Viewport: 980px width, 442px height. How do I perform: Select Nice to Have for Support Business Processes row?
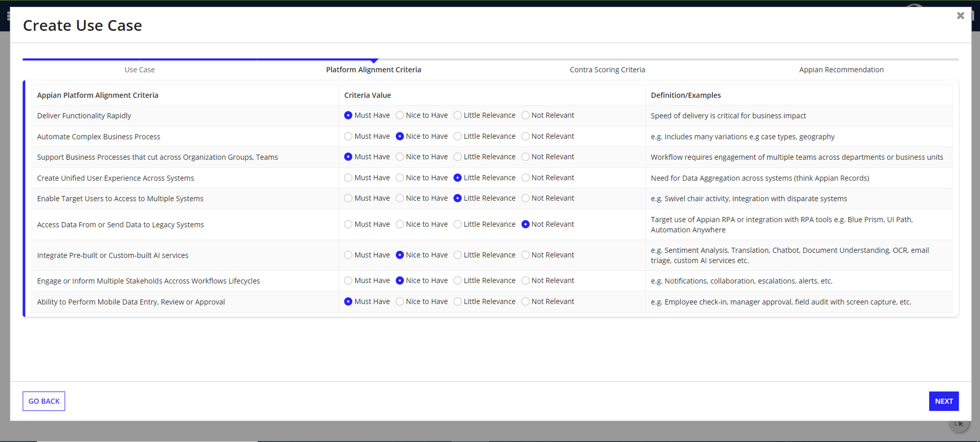[x=399, y=157]
